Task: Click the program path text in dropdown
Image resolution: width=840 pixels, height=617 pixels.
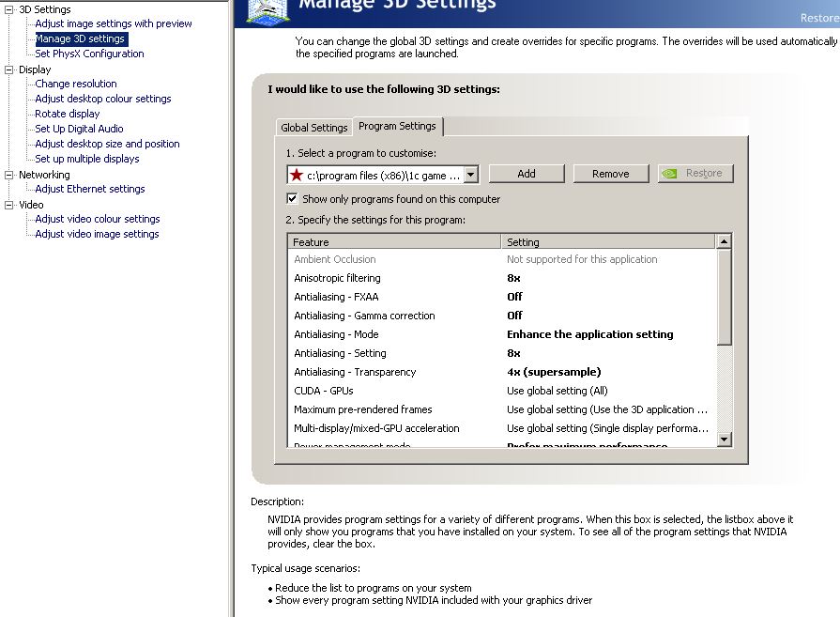Action: [383, 176]
